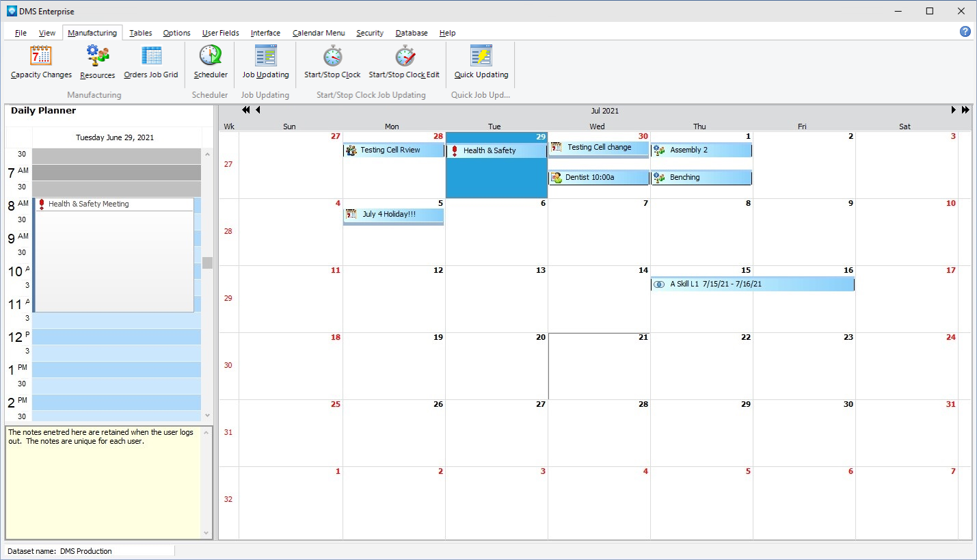Screen dimensions: 977x560
Task: Select the Assembly 2 event
Action: tap(701, 150)
